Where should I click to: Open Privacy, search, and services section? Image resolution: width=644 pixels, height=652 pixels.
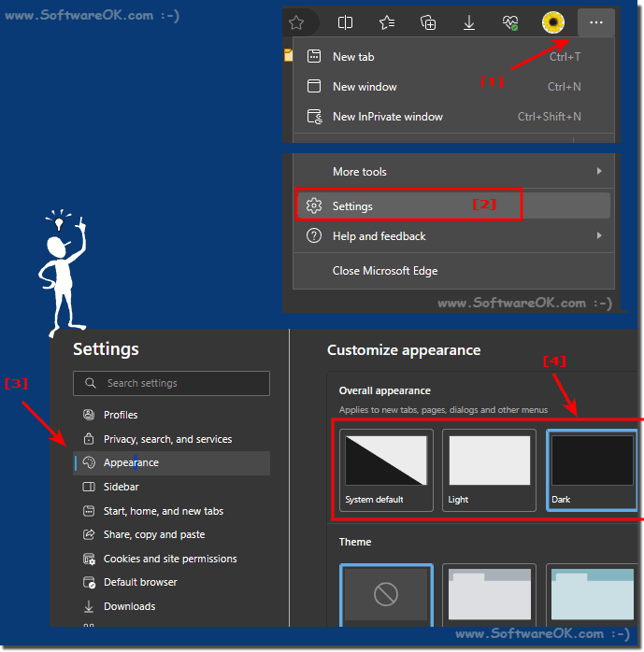click(171, 439)
